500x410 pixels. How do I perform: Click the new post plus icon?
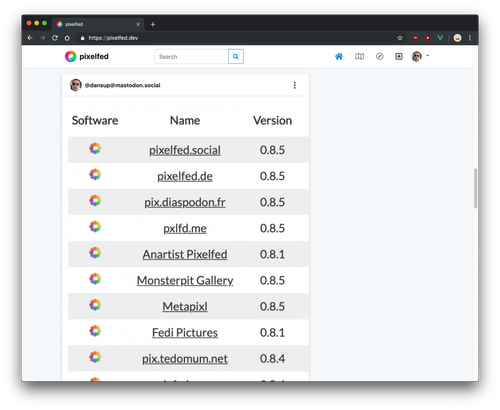[x=399, y=56]
